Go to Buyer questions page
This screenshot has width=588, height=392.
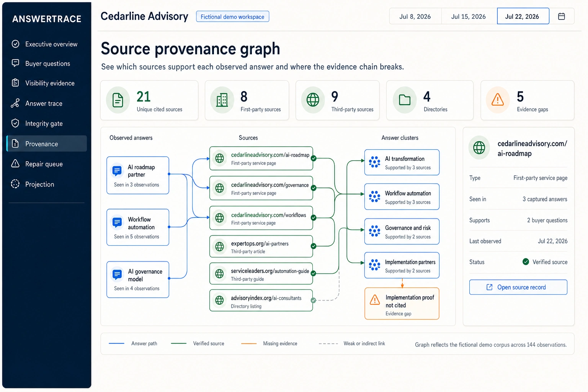click(x=46, y=64)
